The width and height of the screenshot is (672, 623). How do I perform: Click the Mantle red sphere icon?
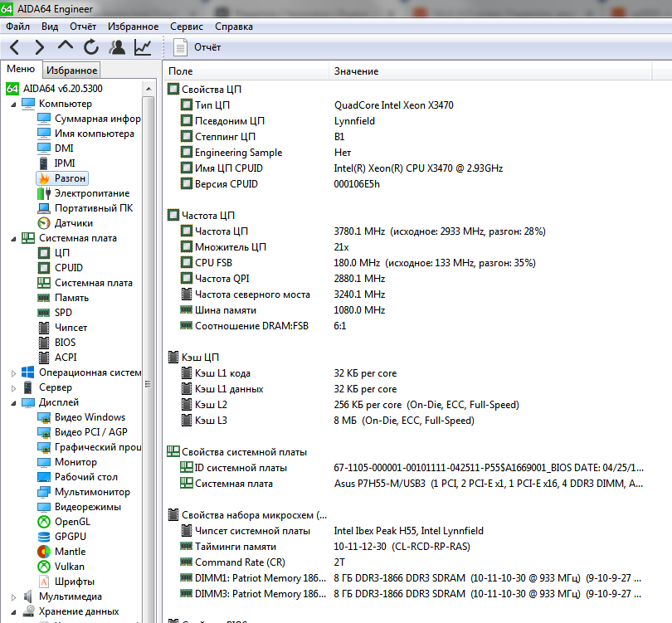44,552
